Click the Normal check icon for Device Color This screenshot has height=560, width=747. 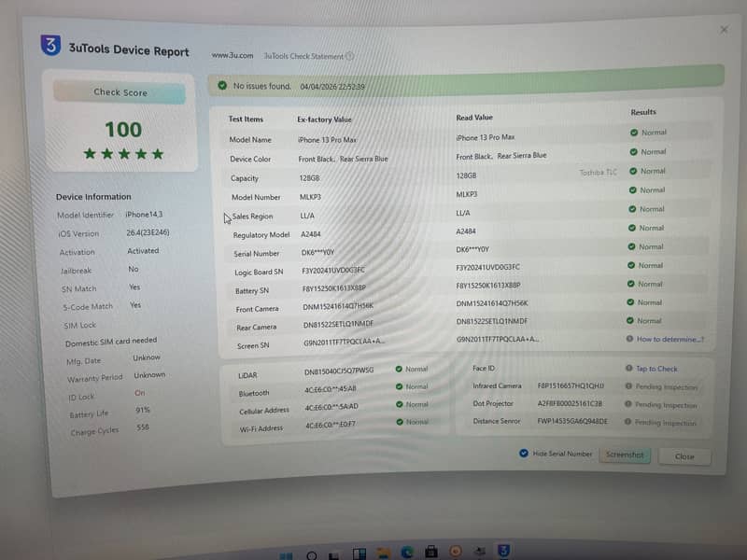(x=633, y=152)
